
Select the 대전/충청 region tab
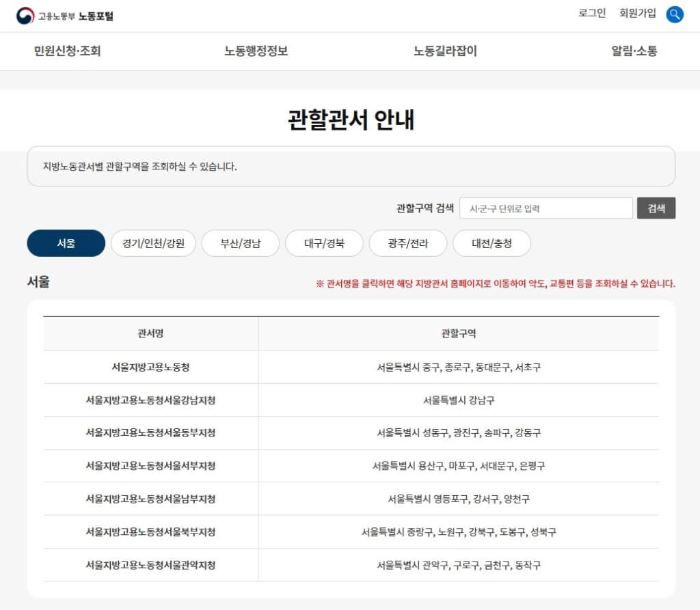(492, 243)
